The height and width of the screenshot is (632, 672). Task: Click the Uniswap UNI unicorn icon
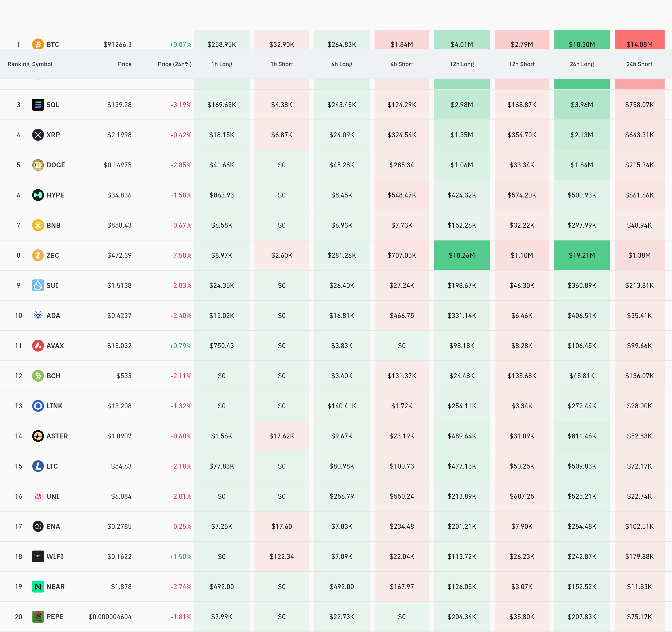pos(38,496)
